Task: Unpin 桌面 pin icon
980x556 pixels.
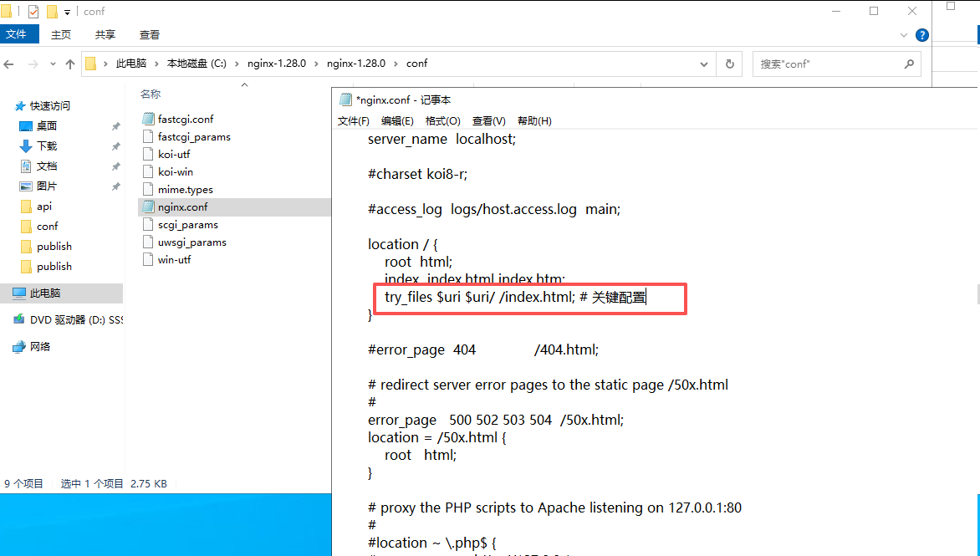Action: pos(115,126)
